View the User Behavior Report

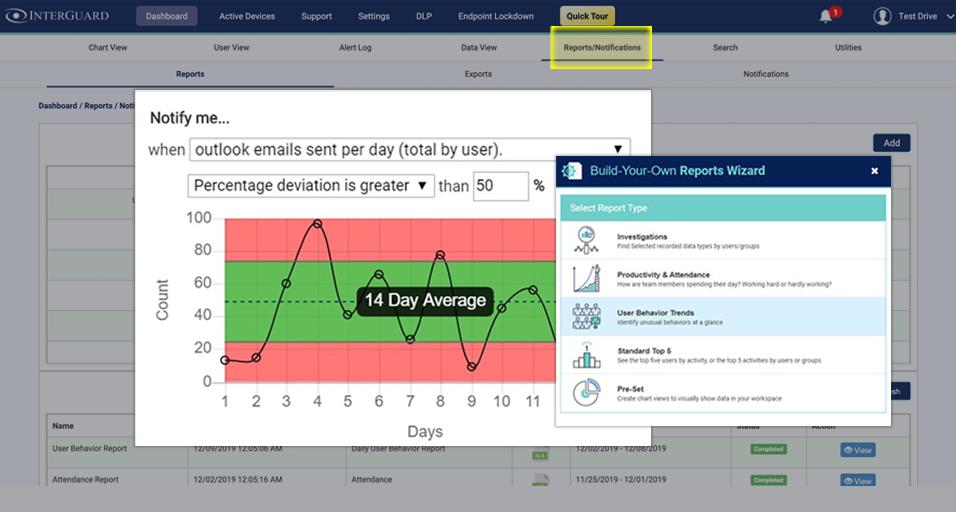858,450
